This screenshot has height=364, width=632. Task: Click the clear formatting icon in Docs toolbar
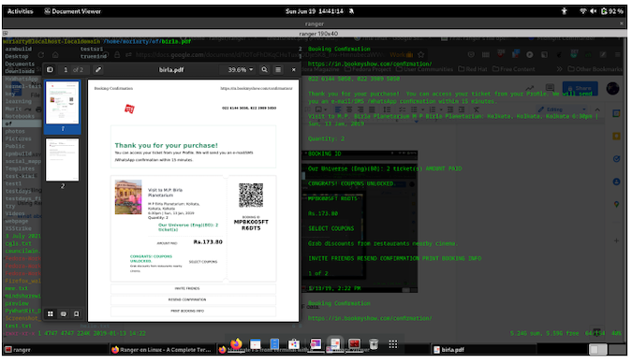tap(477, 109)
